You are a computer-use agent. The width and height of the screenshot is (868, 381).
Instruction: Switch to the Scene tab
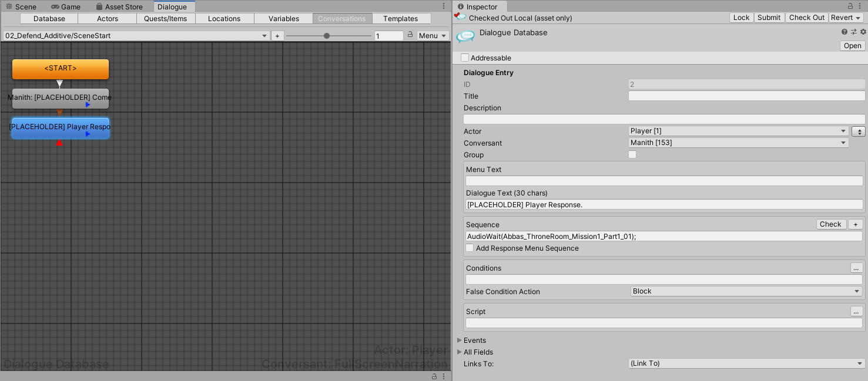(x=21, y=6)
